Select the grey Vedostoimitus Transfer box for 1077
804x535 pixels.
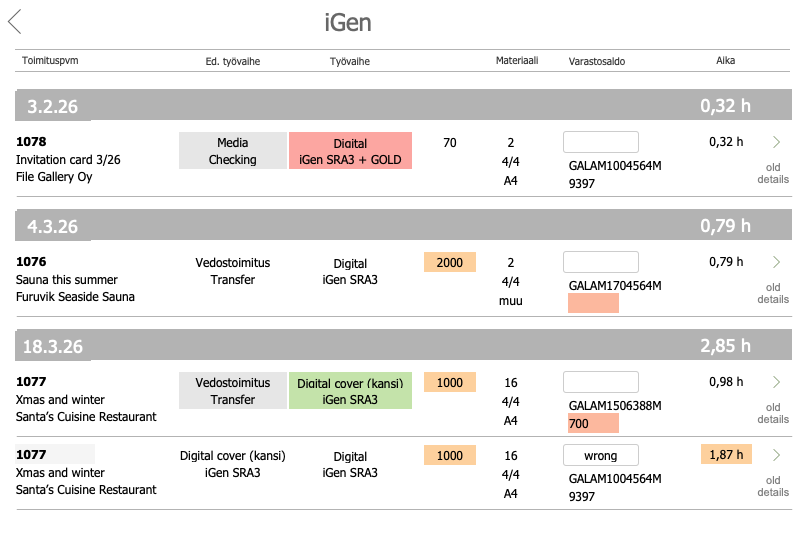232,391
